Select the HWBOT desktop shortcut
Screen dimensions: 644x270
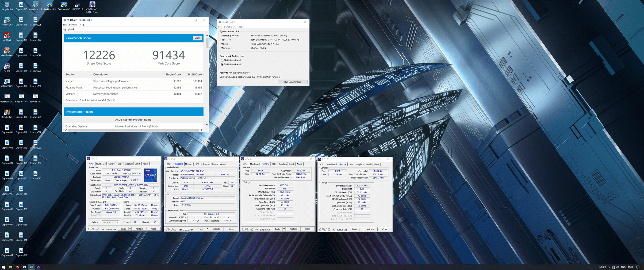(78, 6)
